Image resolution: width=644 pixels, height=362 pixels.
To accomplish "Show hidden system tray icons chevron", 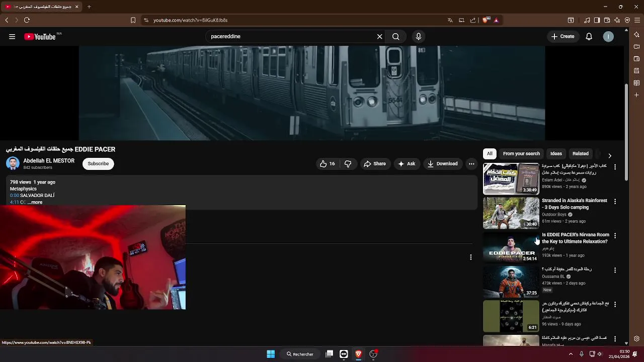I will coord(571,354).
